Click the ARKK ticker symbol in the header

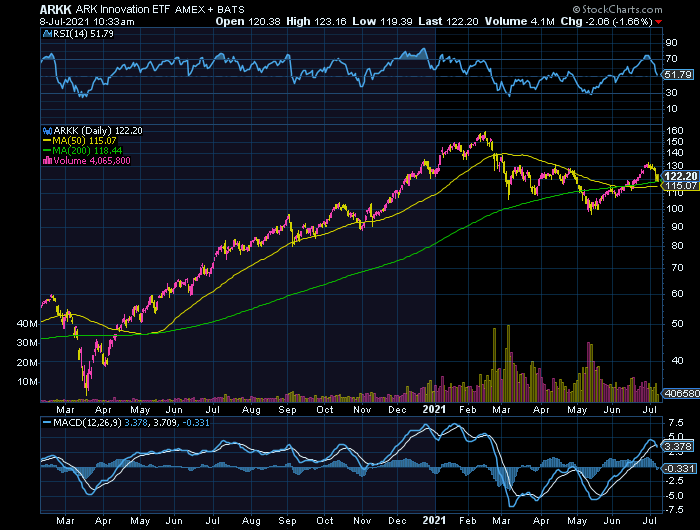[x=56, y=9]
